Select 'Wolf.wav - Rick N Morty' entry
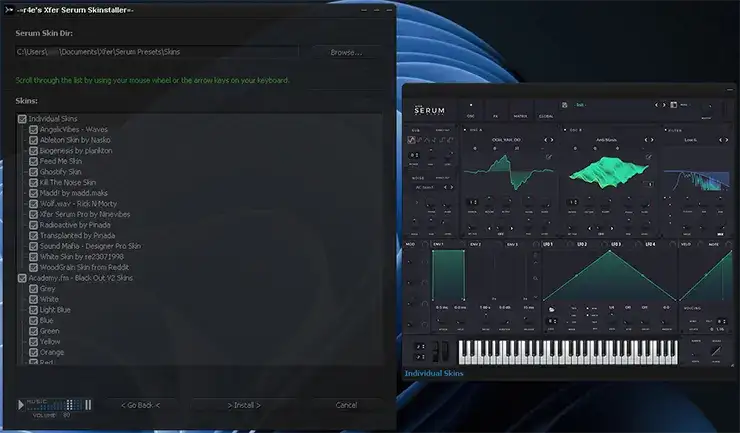The width and height of the screenshot is (740, 433). 78,204
